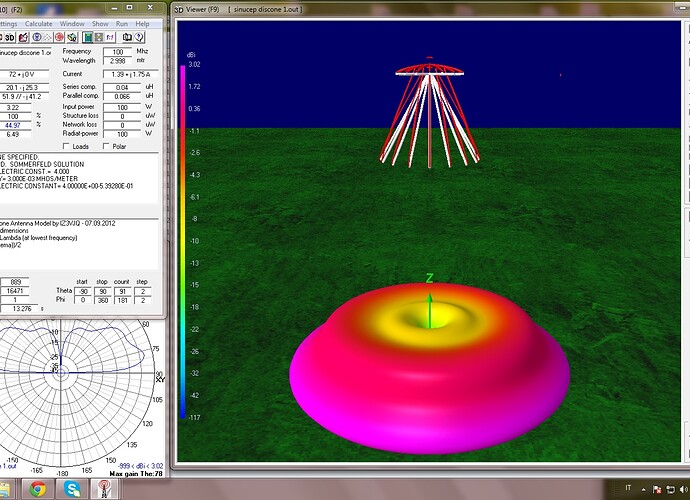Viewport: 690px width, 500px height.
Task: Click the f:f frequency toolbar icon
Action: point(109,37)
